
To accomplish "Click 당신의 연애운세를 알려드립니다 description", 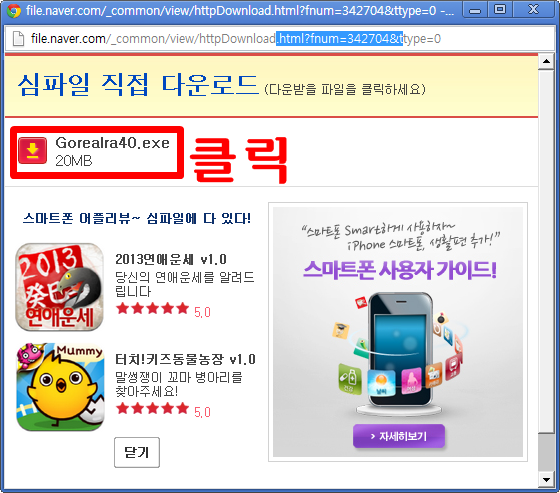I will (185, 284).
